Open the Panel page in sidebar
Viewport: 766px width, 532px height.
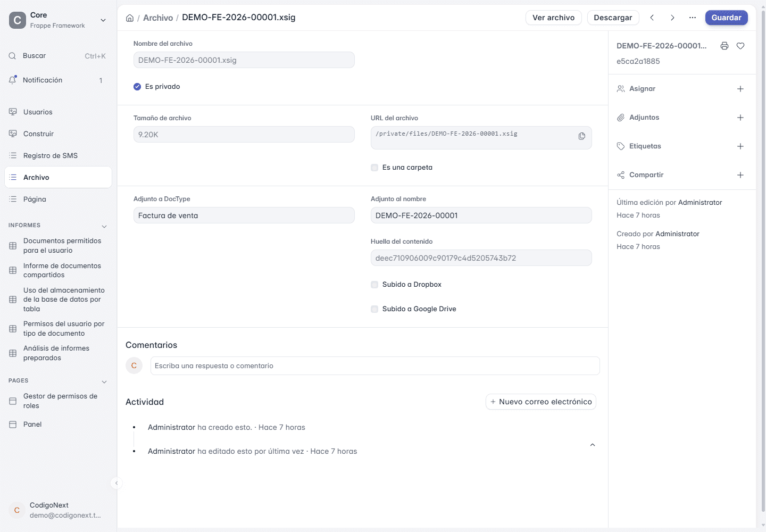(x=58, y=425)
